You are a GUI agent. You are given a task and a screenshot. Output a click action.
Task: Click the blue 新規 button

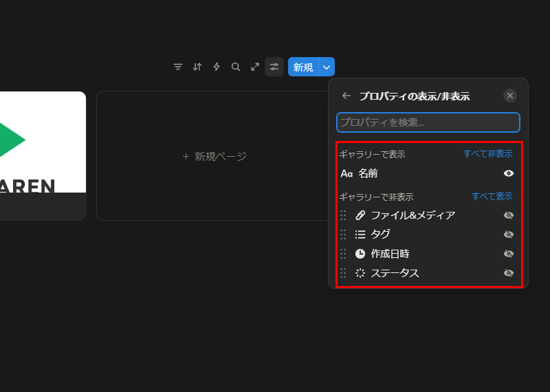click(x=303, y=67)
